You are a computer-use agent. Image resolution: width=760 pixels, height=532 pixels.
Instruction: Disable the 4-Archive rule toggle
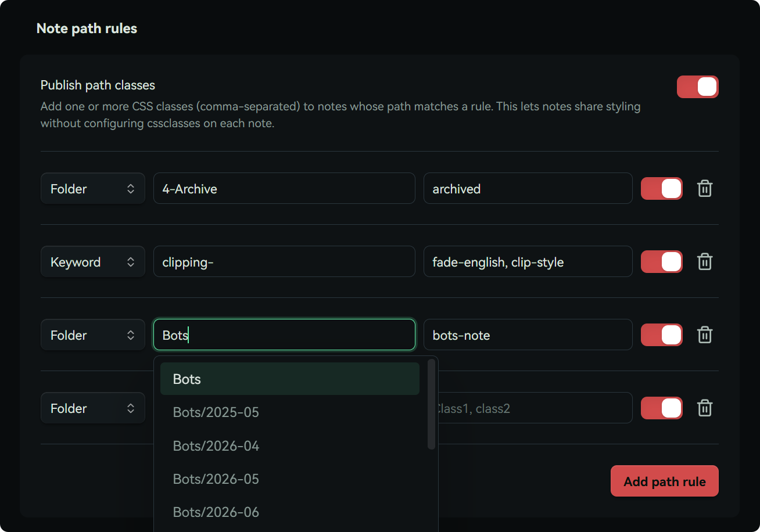click(662, 189)
